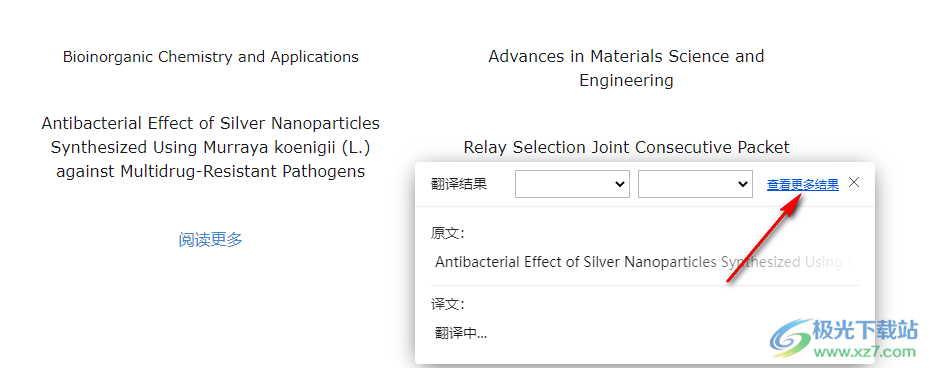Select the Advances in Materials Science heading
Viewport: 929px width, 368px height.
point(626,68)
